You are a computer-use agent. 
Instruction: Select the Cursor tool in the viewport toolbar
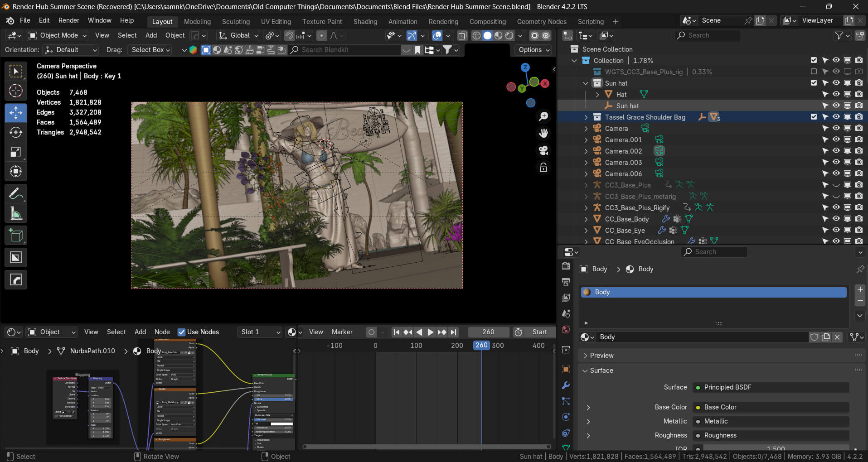(16, 91)
